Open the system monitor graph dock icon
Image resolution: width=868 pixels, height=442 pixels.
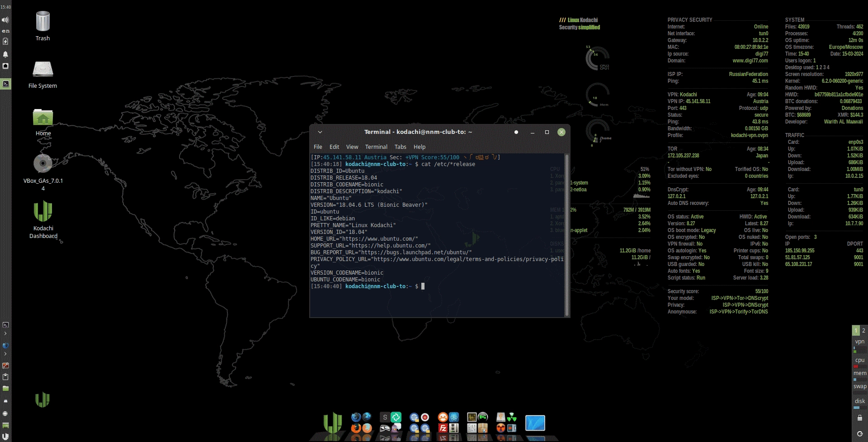(472, 417)
